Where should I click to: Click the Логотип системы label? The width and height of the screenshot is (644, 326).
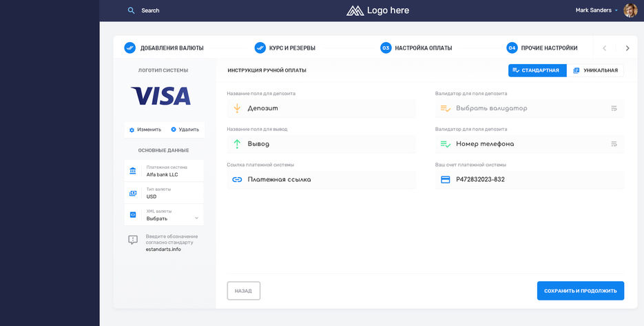click(163, 70)
